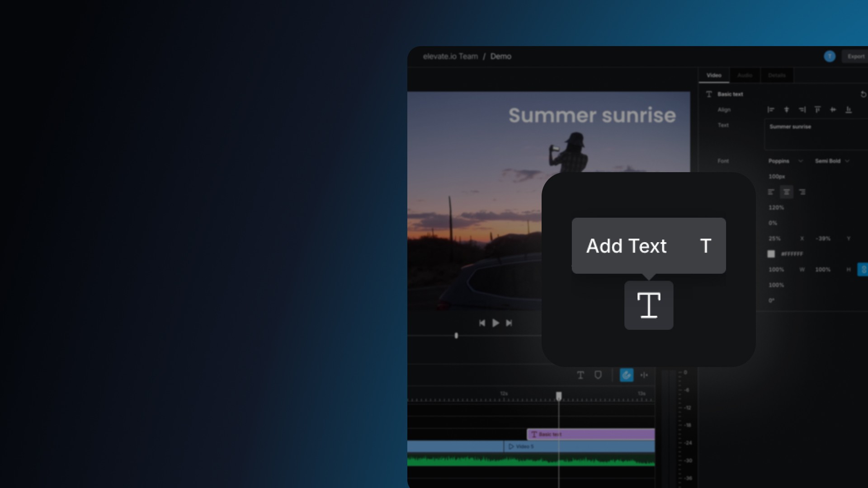
Task: Open the Semi Bold weight dropdown
Action: click(x=832, y=161)
